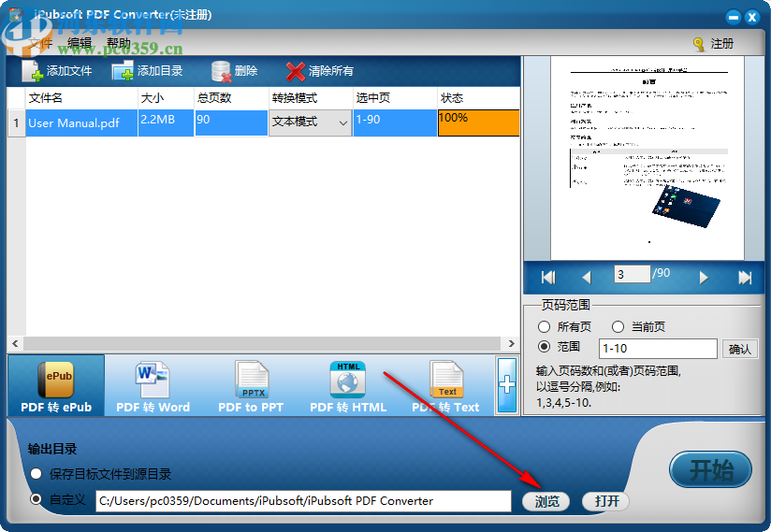Close the iPubsoft PDF Converter window
This screenshot has height=532, width=771.
coord(752,17)
